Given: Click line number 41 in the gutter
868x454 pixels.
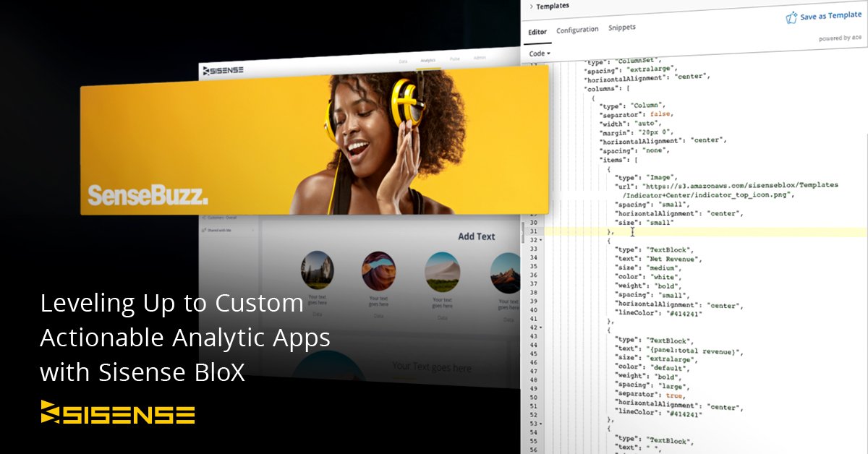Looking at the screenshot, I should [x=533, y=318].
